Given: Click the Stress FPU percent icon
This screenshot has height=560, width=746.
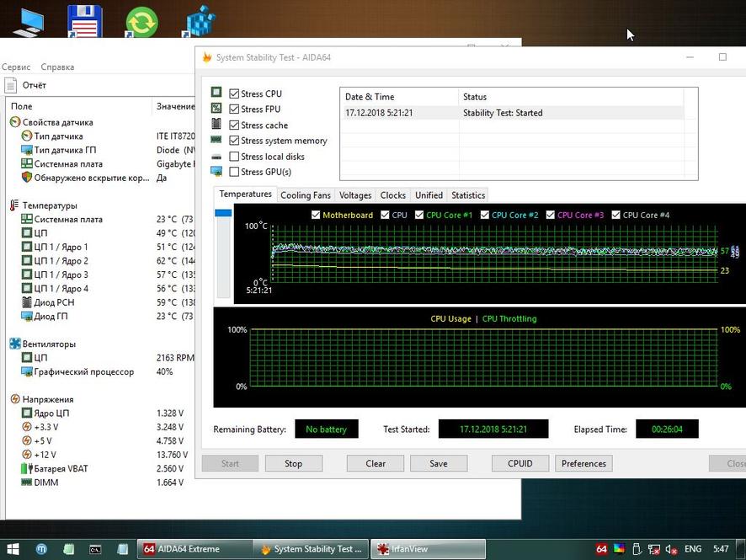Looking at the screenshot, I should pyautogui.click(x=216, y=108).
